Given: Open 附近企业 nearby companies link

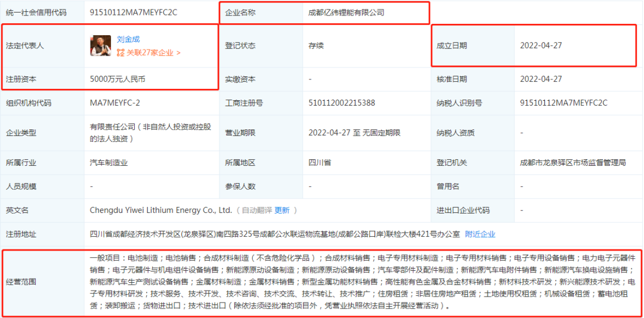Looking at the screenshot, I should click(480, 234).
